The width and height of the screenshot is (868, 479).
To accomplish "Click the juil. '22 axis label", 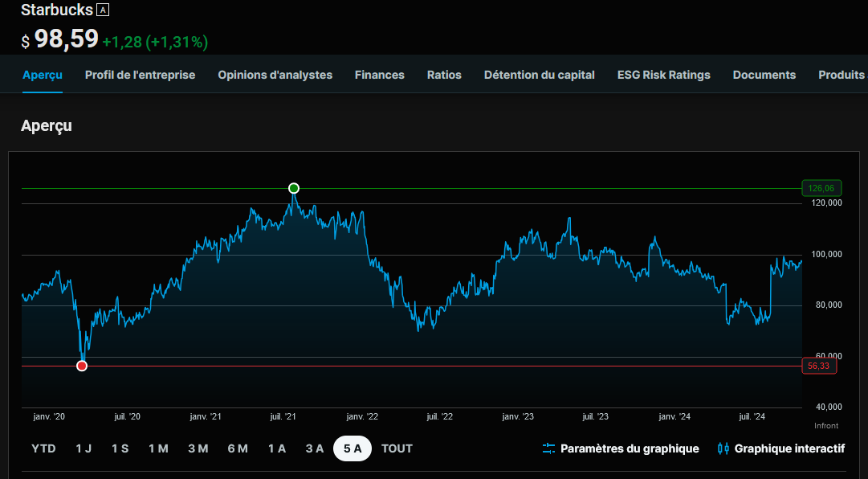I will tap(440, 416).
